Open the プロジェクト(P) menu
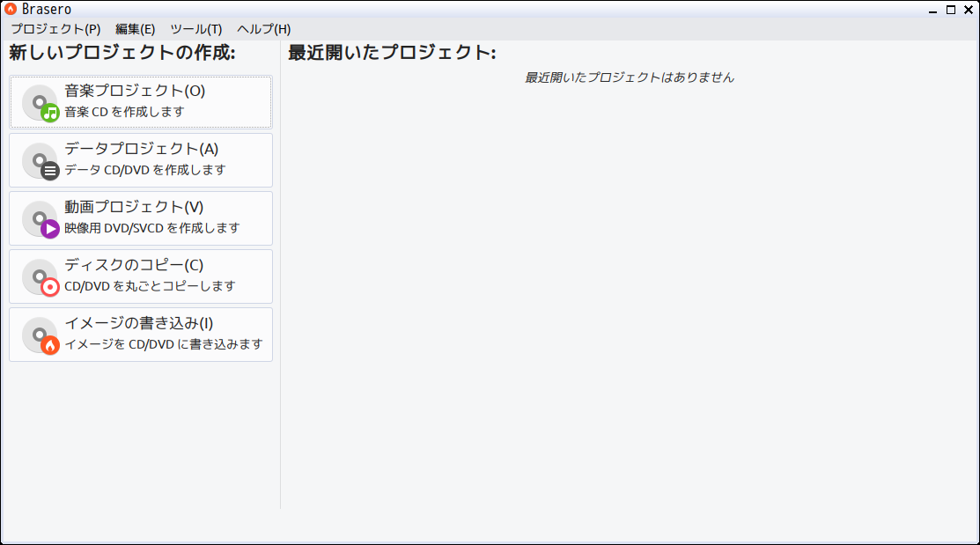Viewport: 980px width, 545px height. pyautogui.click(x=55, y=29)
